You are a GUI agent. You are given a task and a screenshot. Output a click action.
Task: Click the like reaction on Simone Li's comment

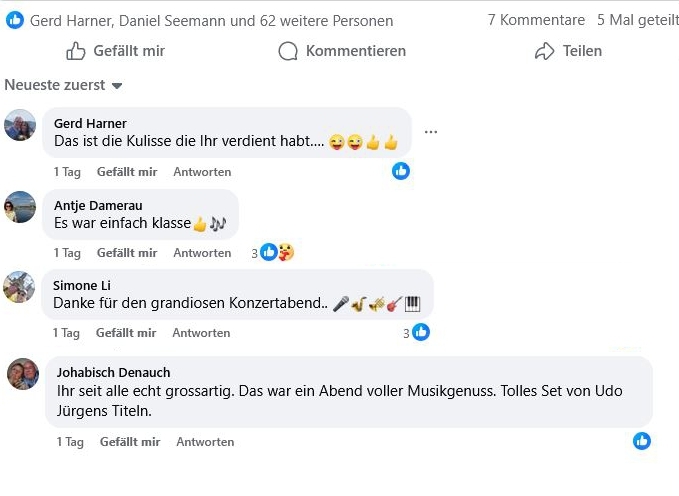tap(421, 332)
